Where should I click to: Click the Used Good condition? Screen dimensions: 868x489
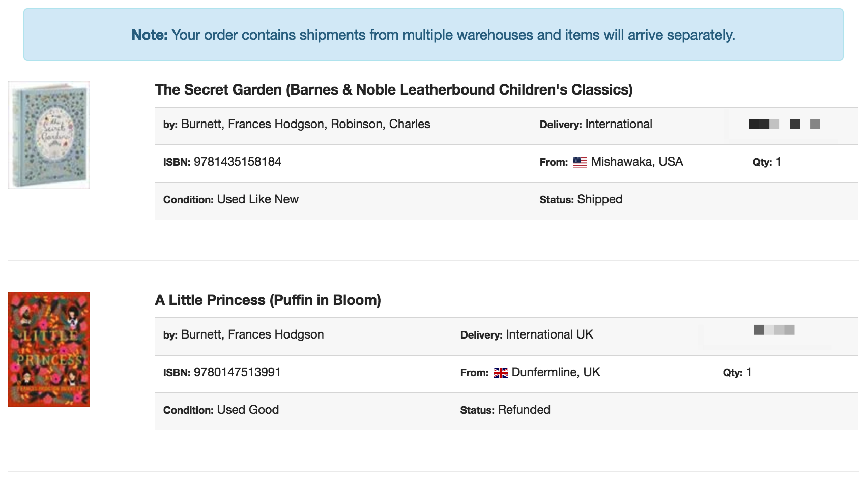(248, 410)
